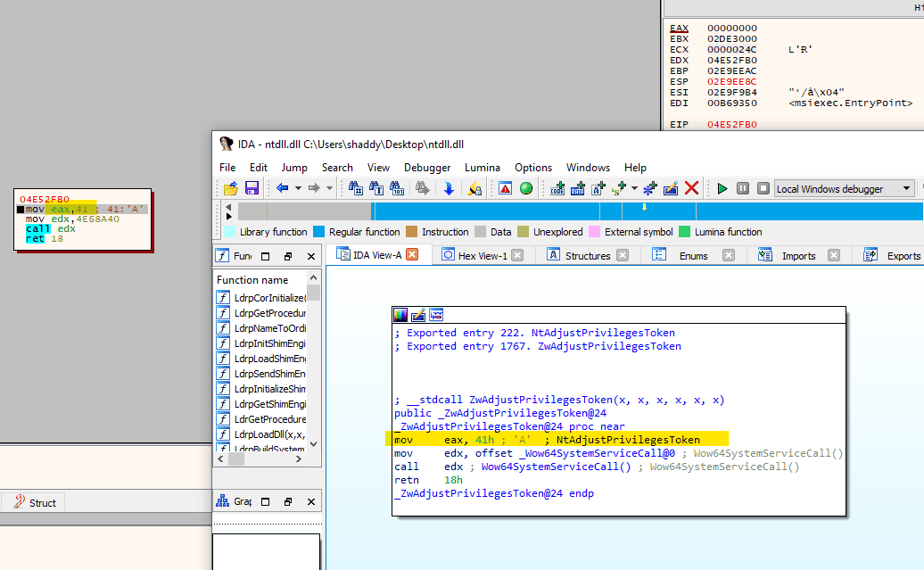Open the Local Windows debugger dropdown
924x570 pixels.
[844, 188]
